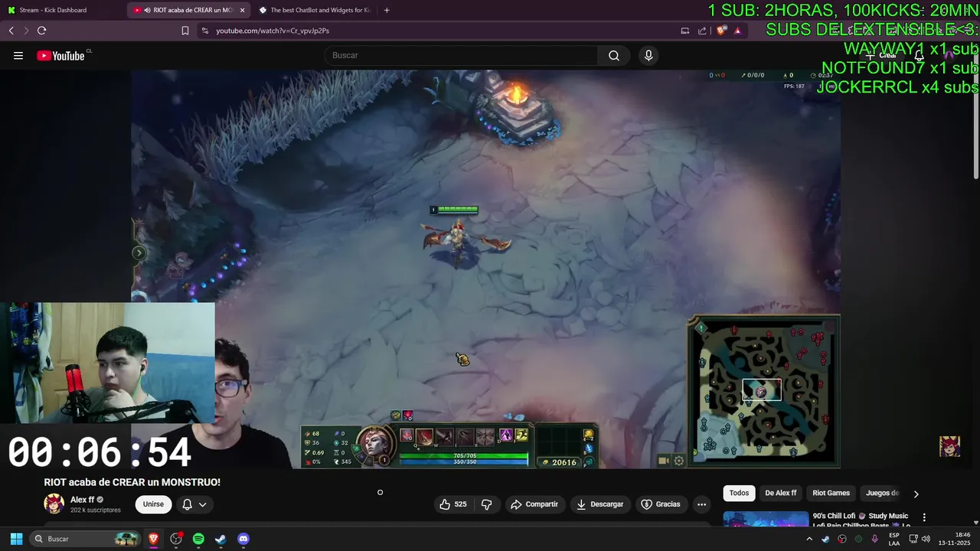Click the Descargar download button
Viewport: 980px width, 551px height.
(600, 504)
